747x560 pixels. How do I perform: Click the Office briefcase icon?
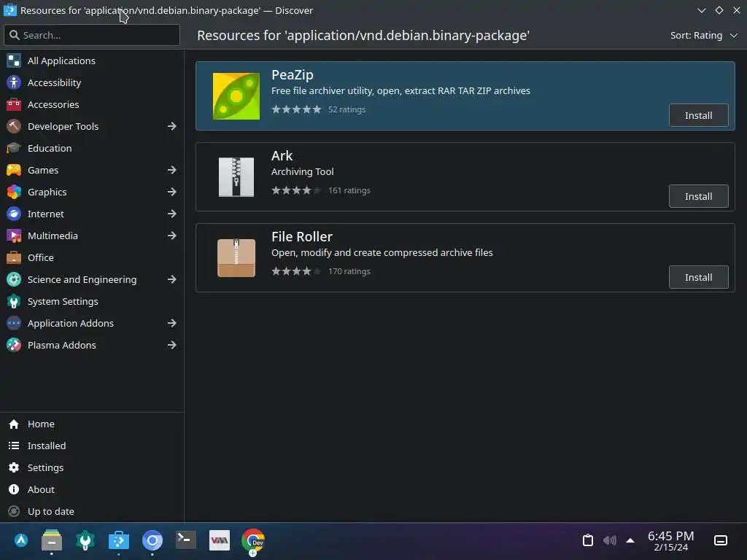pyautogui.click(x=14, y=257)
